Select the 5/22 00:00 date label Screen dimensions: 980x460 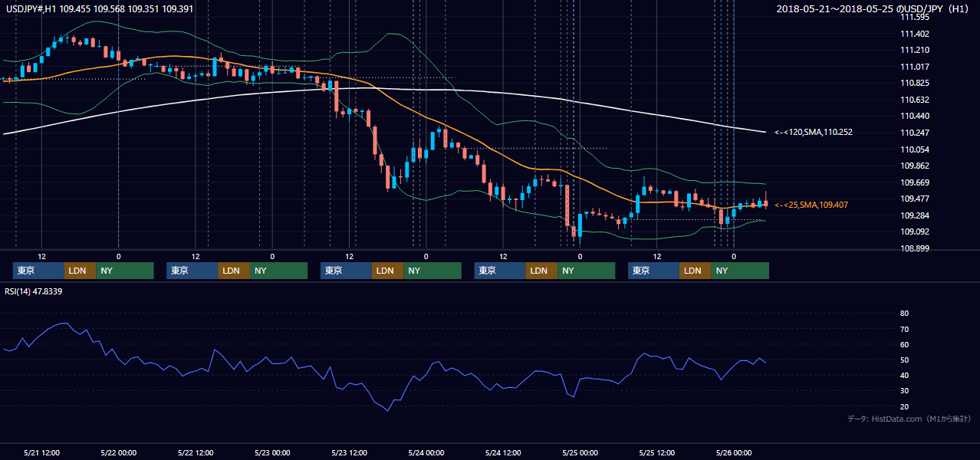(x=119, y=452)
